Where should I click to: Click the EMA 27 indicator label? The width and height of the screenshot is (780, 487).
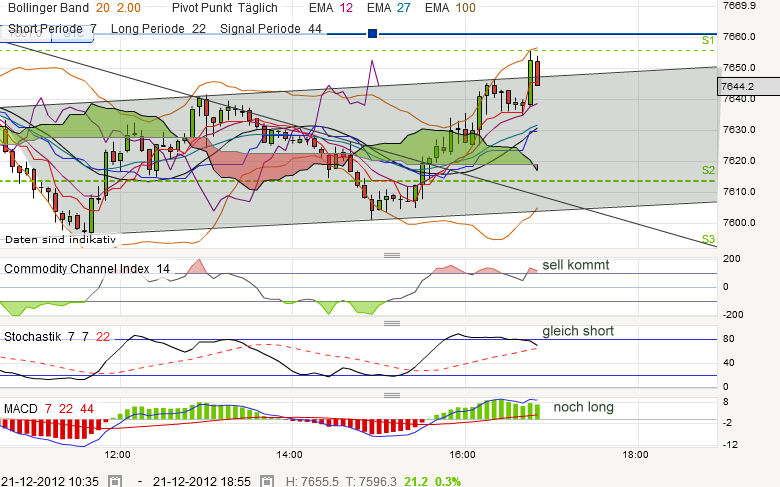[389, 7]
